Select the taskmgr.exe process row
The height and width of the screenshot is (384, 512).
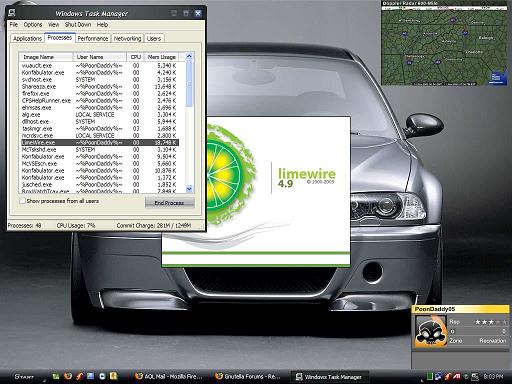tap(99, 129)
